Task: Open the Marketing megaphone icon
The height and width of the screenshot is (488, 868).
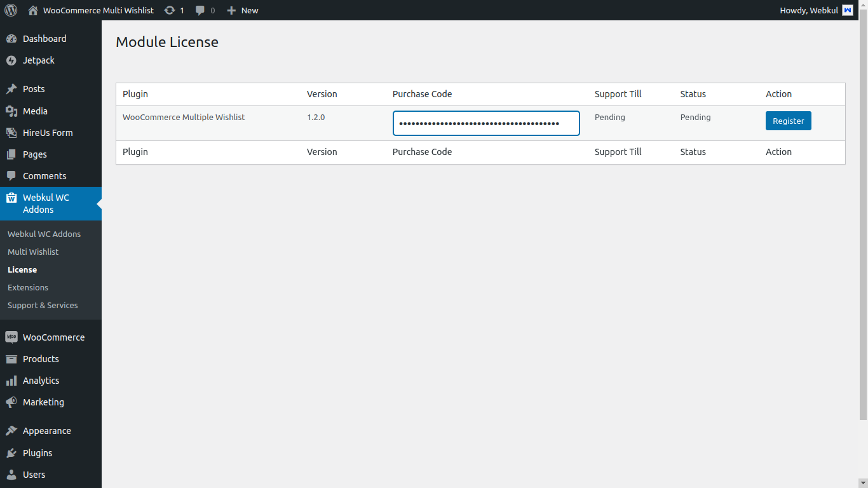Action: 13,402
